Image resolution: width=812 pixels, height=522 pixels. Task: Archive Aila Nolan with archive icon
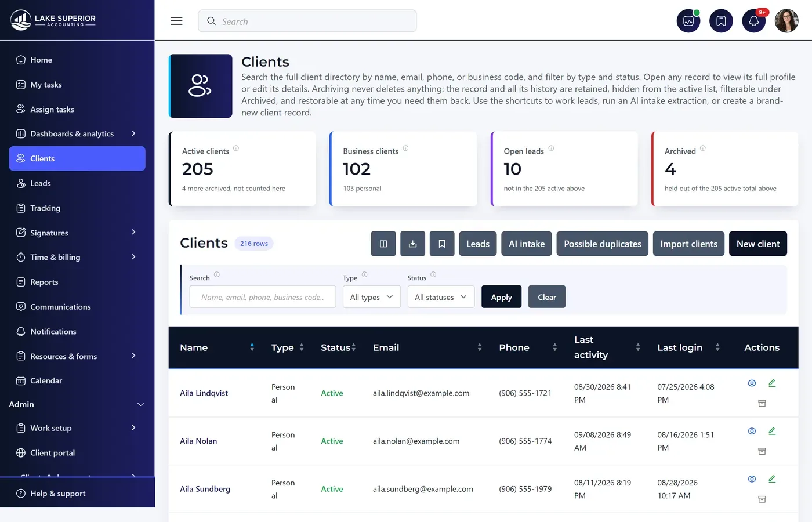762,451
